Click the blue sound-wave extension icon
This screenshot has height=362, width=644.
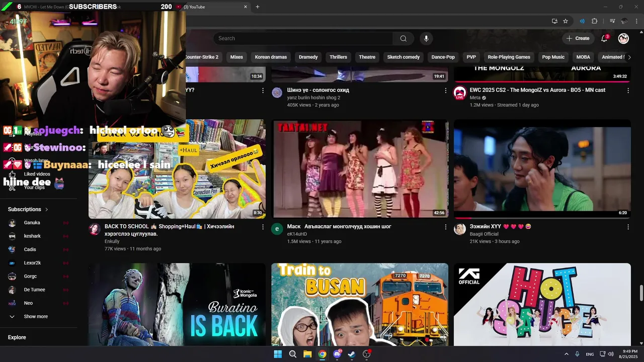(582, 21)
